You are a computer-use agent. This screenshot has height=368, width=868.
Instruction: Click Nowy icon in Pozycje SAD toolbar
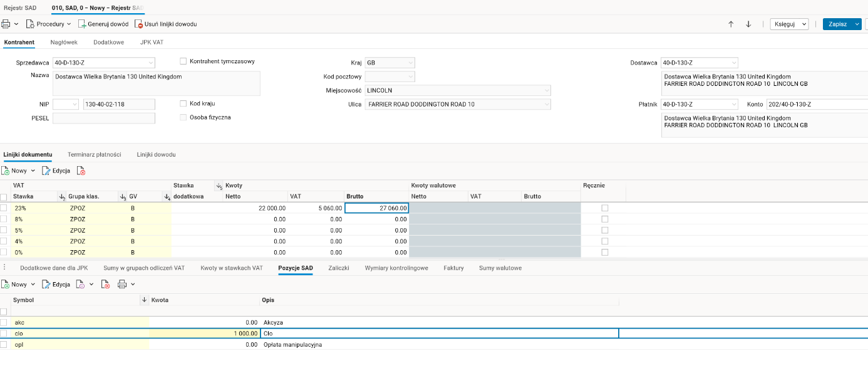coord(6,284)
